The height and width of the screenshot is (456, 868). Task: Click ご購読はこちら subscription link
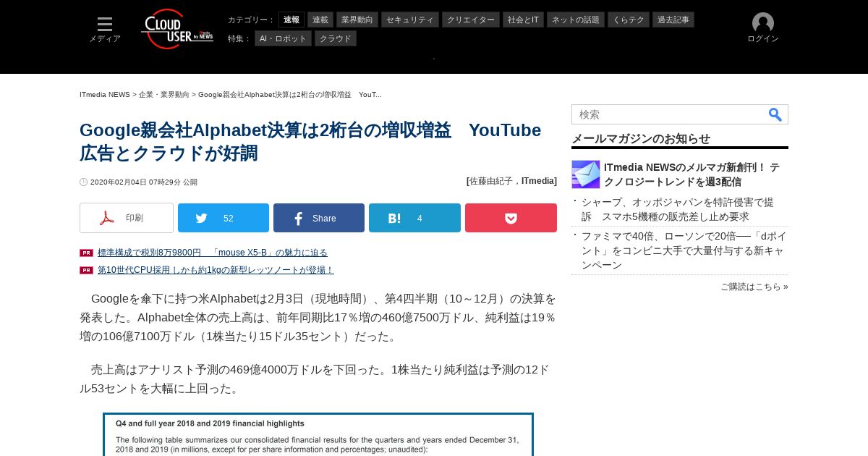[x=754, y=287]
